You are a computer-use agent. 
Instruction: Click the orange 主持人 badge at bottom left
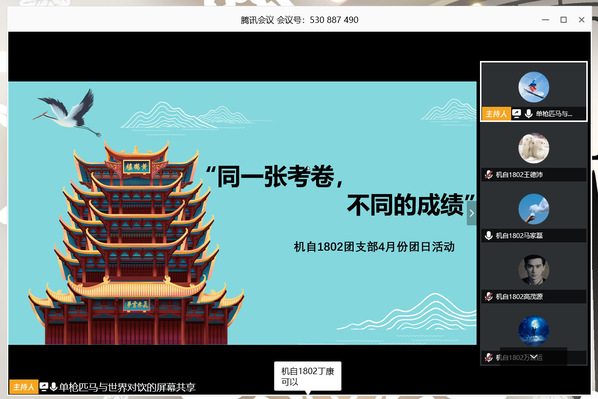(x=24, y=387)
